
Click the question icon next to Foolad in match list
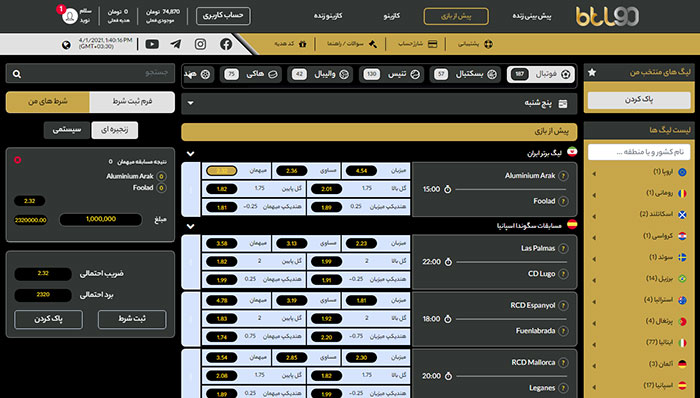click(x=563, y=201)
